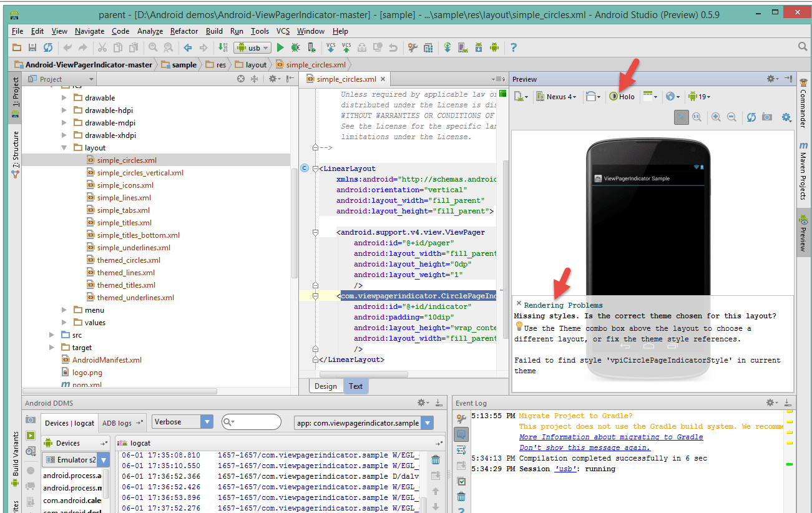This screenshot has height=513, width=812.
Task: Open Preview panel settings gear
Action: [771, 79]
